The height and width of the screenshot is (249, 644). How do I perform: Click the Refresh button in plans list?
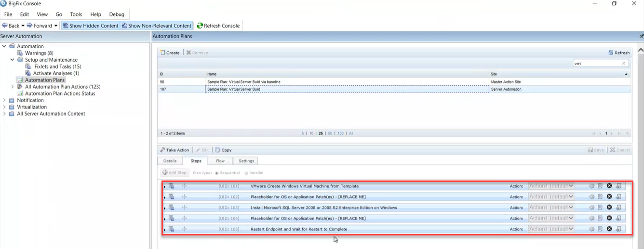619,53
